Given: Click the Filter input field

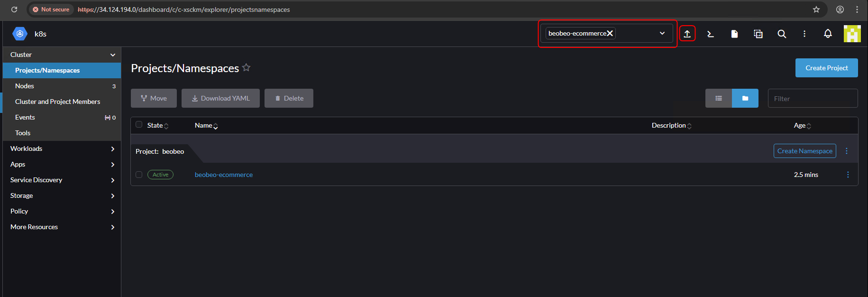Looking at the screenshot, I should point(813,99).
